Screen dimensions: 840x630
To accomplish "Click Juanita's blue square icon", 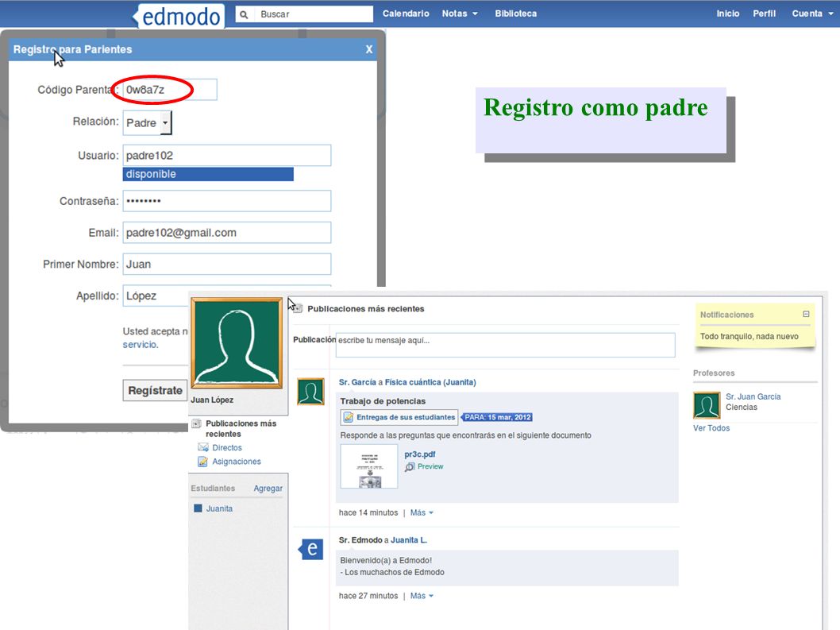I will point(198,508).
